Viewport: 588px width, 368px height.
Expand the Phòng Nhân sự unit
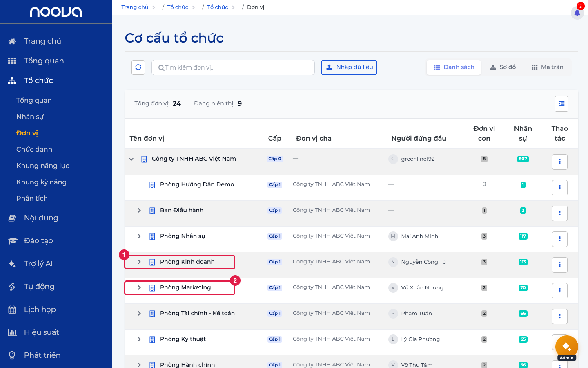click(x=139, y=236)
